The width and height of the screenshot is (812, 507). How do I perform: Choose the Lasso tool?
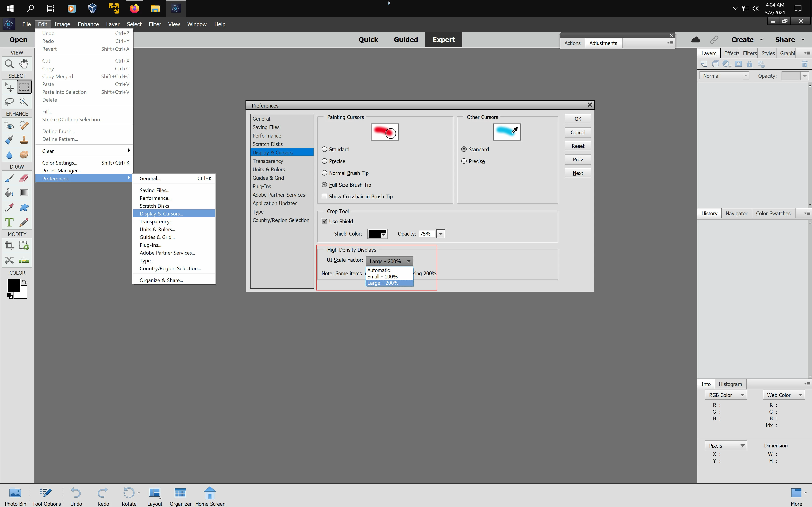point(9,102)
